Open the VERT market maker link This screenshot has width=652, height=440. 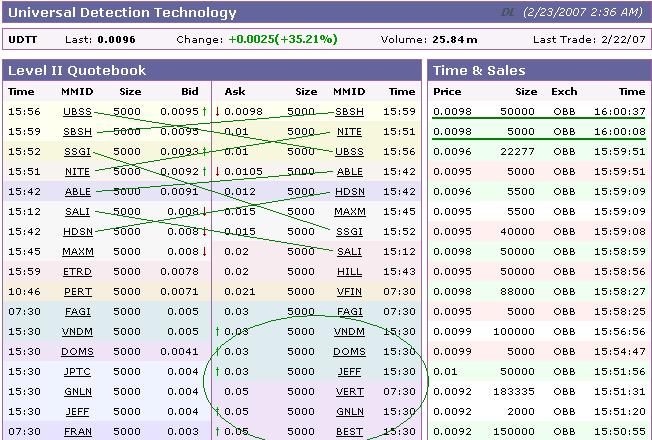(x=349, y=392)
